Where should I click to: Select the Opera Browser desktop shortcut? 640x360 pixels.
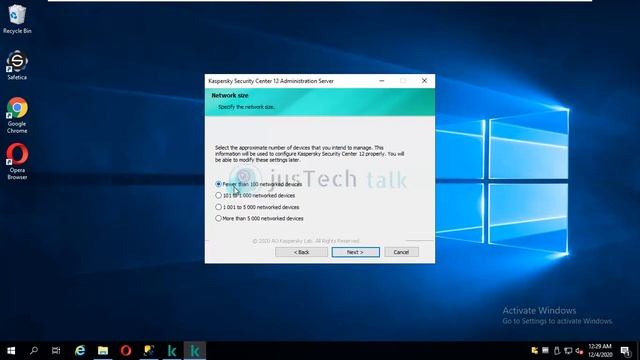point(17,162)
